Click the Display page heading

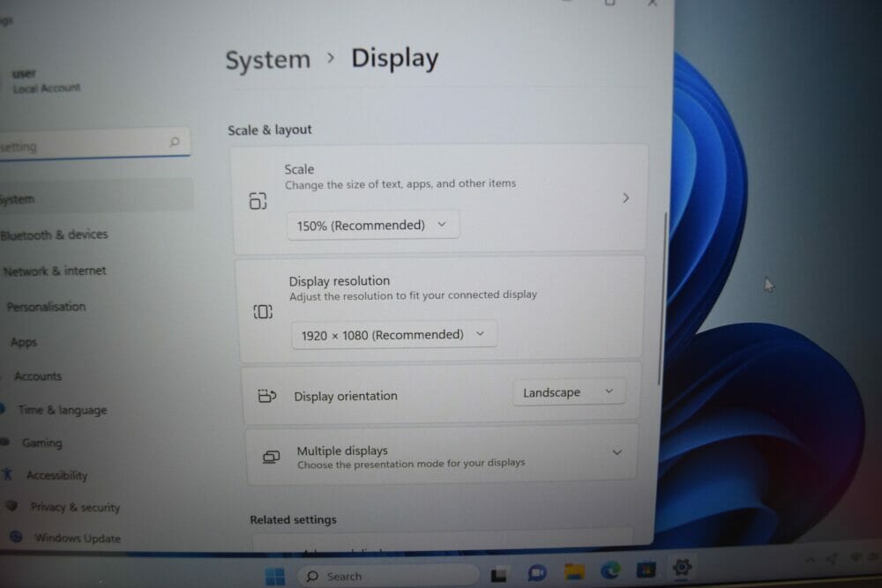pos(395,58)
